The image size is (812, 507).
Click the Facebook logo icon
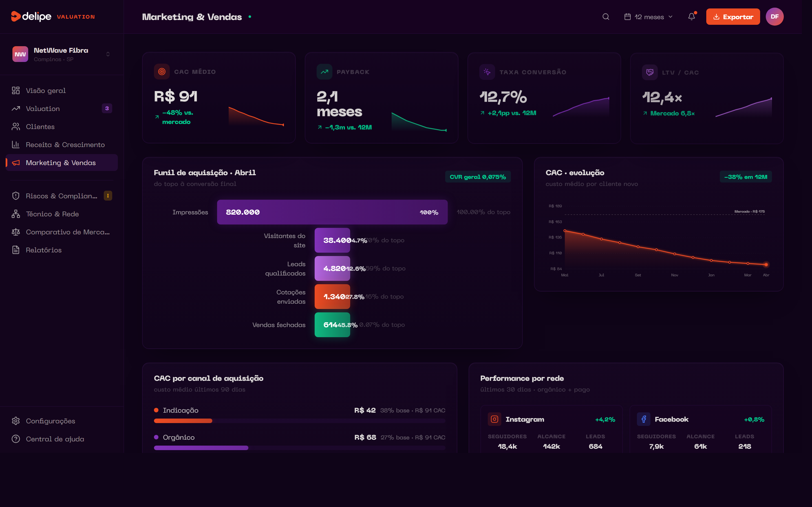tap(644, 419)
